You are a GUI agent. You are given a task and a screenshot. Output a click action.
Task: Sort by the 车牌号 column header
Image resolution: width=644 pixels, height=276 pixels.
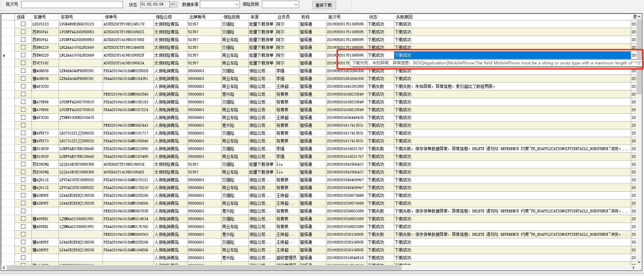click(x=40, y=17)
